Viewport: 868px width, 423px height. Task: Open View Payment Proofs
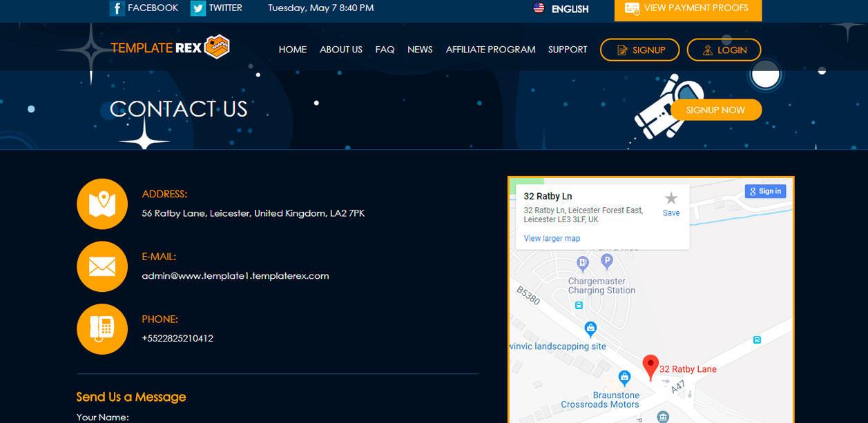click(x=688, y=9)
